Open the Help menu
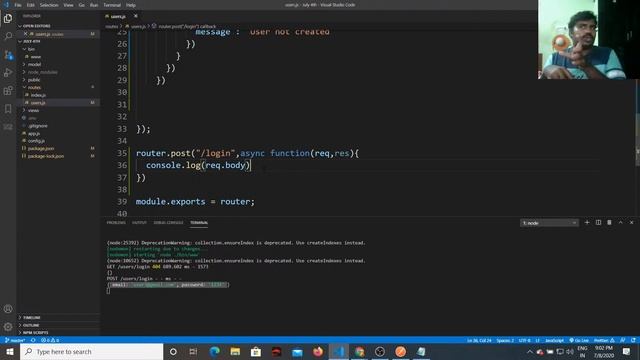 [x=131, y=5]
